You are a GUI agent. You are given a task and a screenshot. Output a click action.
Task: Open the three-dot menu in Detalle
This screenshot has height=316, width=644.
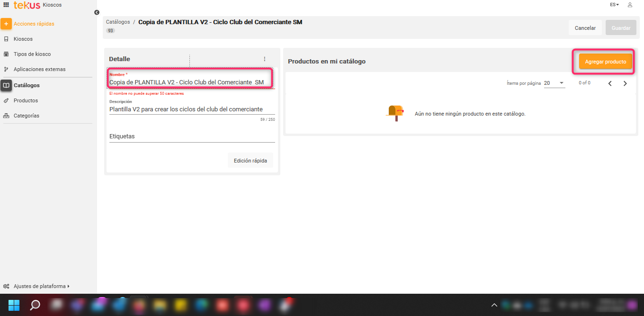pos(265,59)
